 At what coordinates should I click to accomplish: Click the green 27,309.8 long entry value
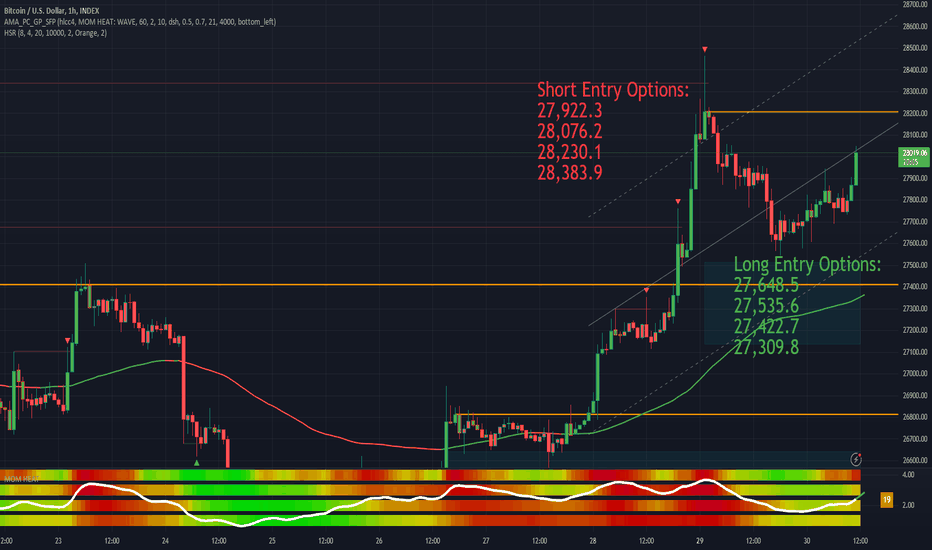click(x=766, y=347)
